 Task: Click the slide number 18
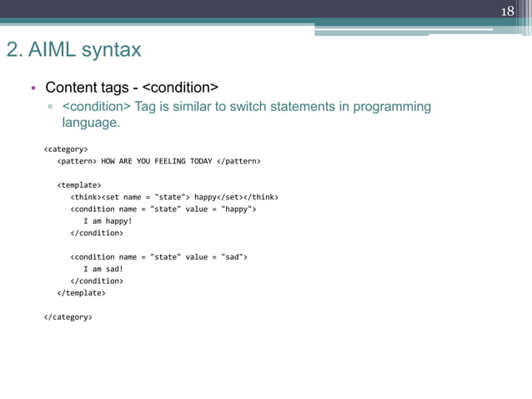508,11
